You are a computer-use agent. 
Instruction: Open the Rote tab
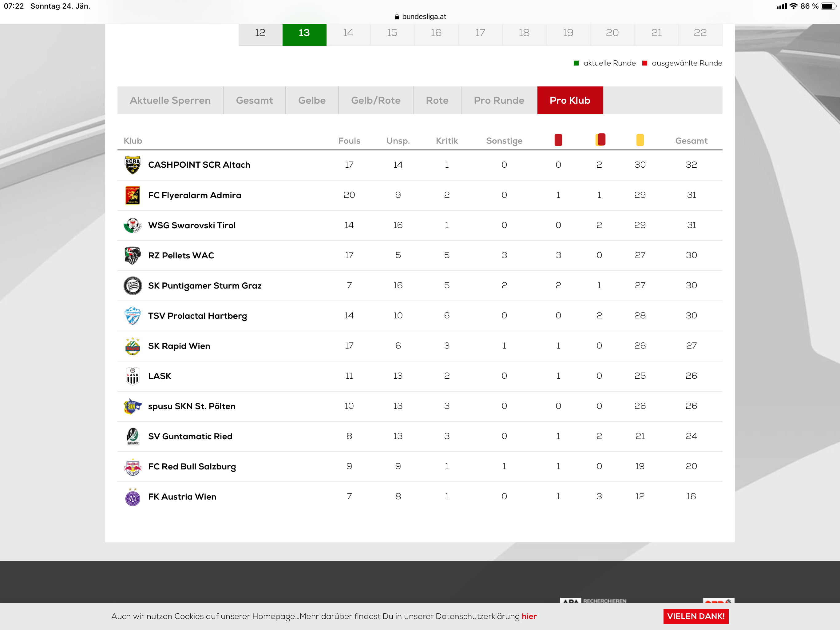[x=437, y=100]
